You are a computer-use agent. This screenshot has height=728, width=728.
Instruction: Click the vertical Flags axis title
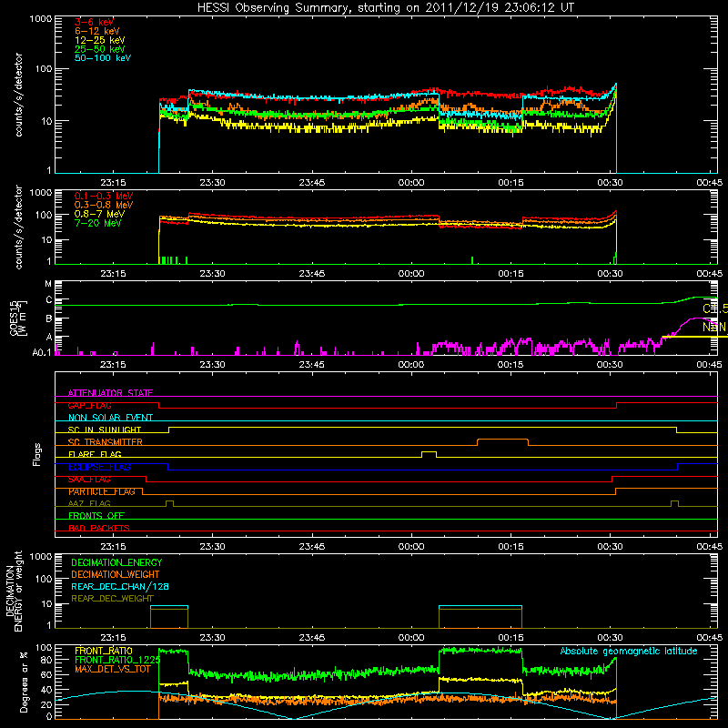point(37,454)
